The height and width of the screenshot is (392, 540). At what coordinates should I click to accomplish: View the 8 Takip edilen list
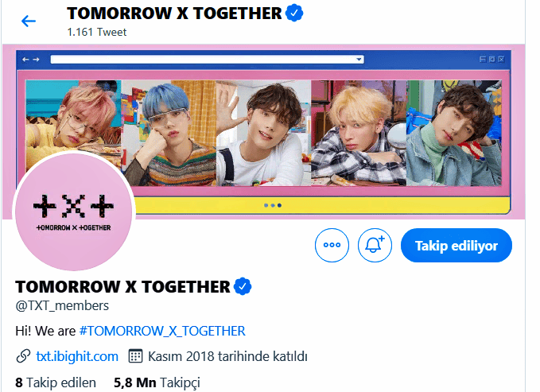tap(56, 382)
